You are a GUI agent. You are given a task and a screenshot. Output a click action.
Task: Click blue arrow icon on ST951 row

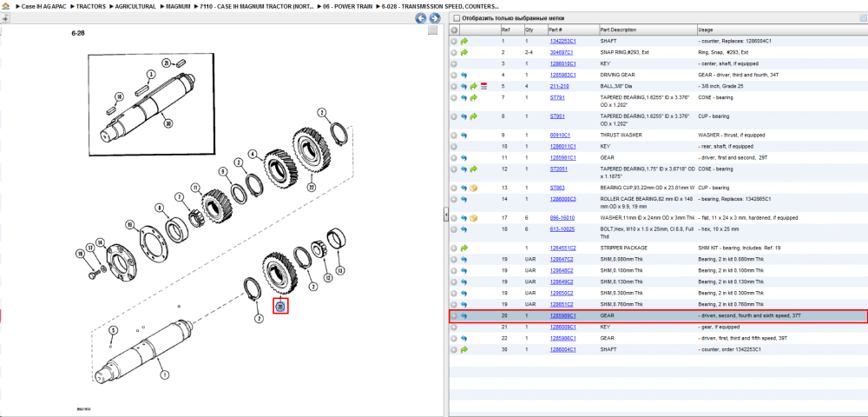(x=464, y=116)
